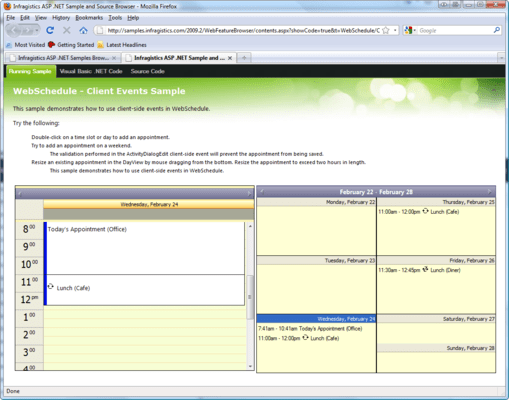509x400 pixels.
Task: Click the Monday, February 22 header
Action: (x=316, y=202)
